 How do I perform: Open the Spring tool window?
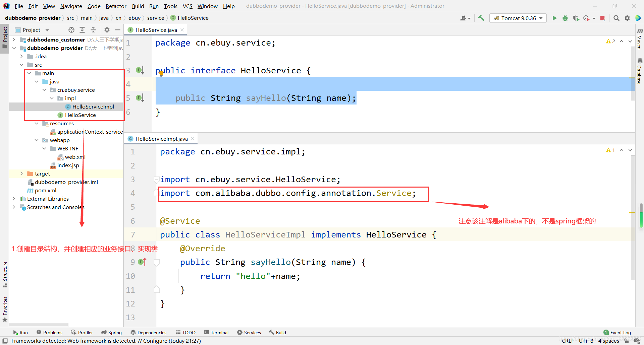point(111,333)
